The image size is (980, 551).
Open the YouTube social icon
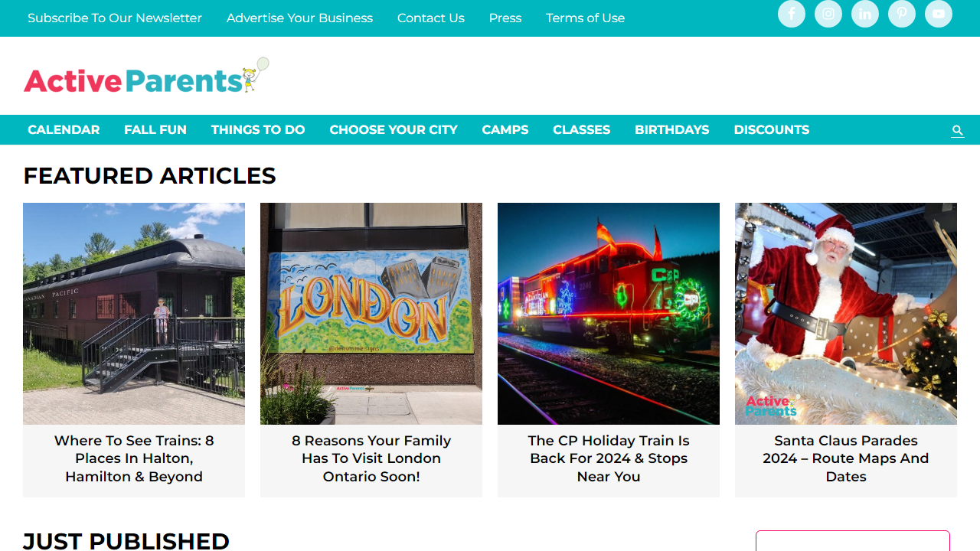tap(939, 14)
